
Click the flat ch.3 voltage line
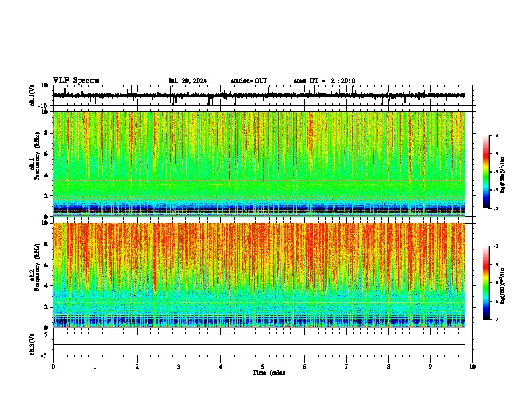click(x=259, y=345)
